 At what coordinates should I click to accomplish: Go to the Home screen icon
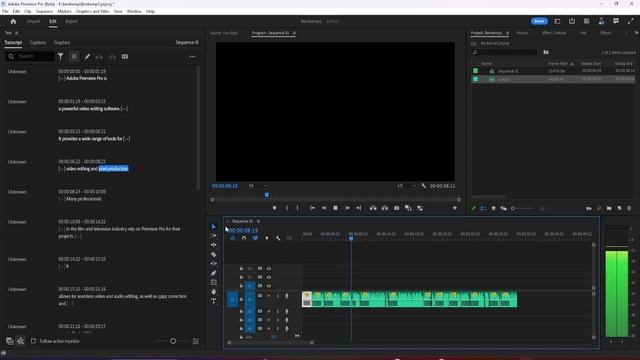13,21
